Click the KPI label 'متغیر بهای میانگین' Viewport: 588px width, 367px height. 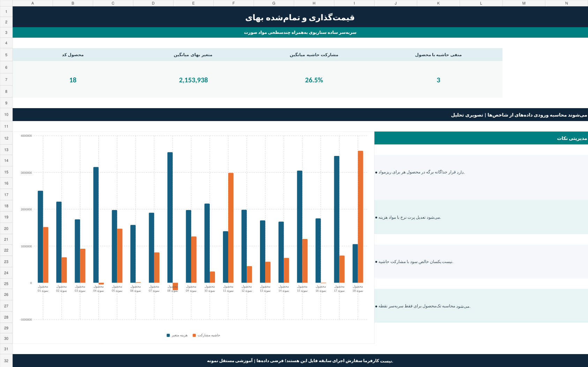193,55
